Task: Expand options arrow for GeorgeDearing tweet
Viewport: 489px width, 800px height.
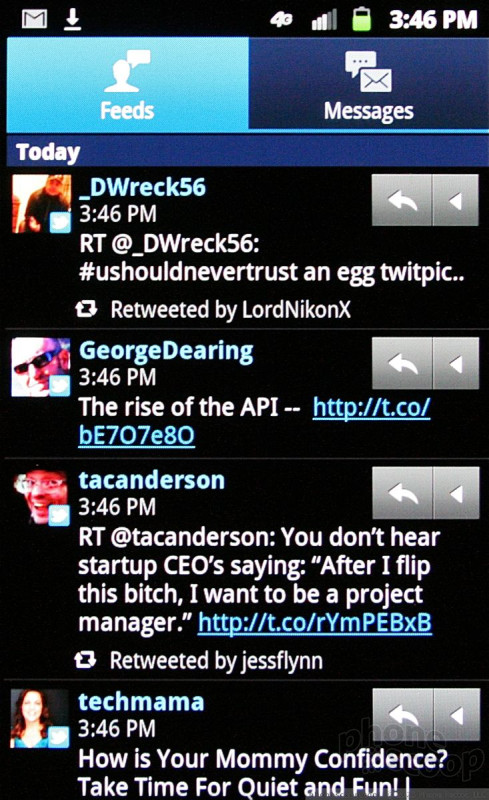Action: [x=456, y=363]
